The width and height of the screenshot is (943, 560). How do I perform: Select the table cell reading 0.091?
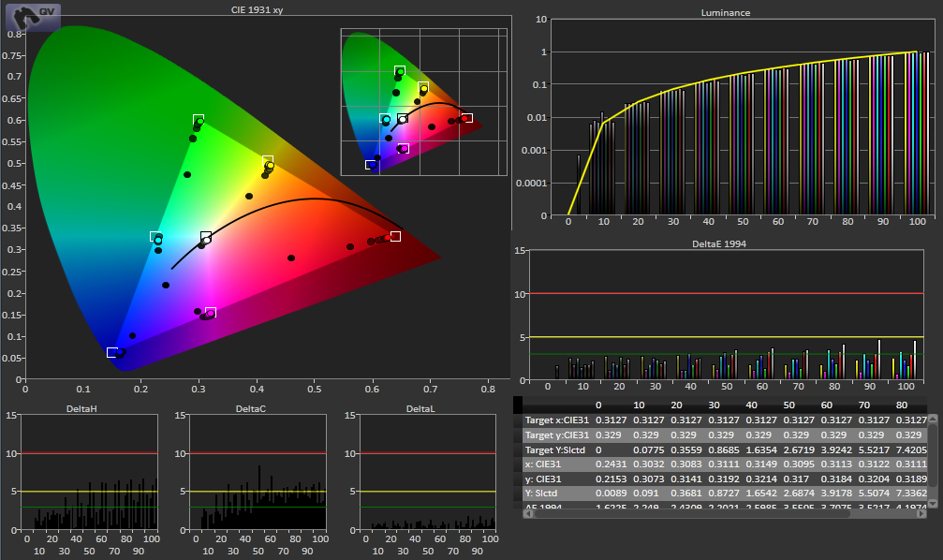646,494
